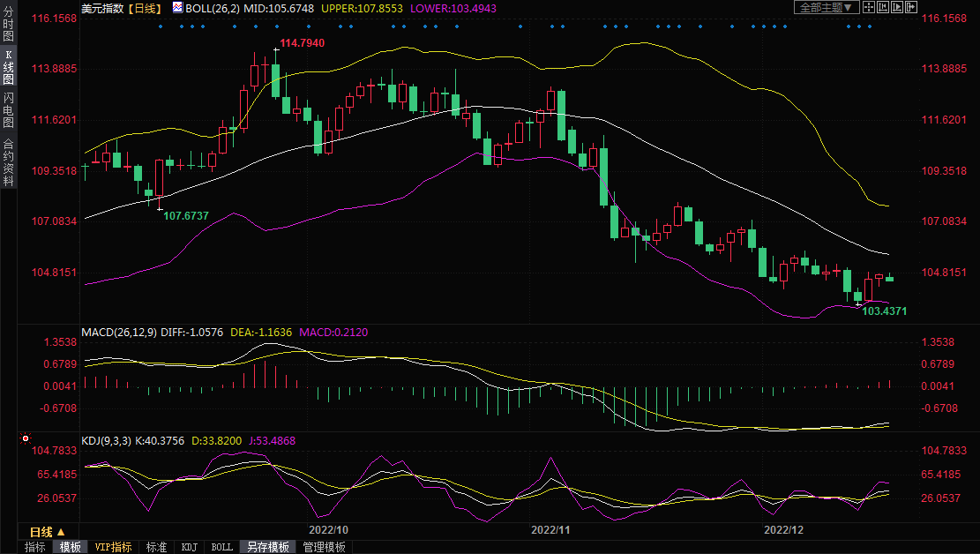Open 闪电图 from the left sidebar
The height and width of the screenshot is (554, 980).
pos(8,110)
